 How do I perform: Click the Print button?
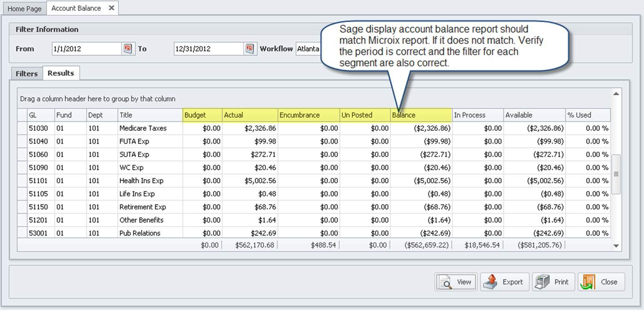(553, 282)
